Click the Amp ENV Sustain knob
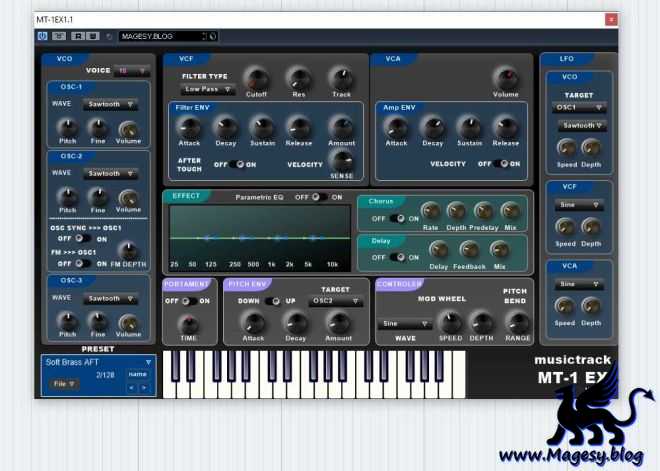The width and height of the screenshot is (660, 471). [469, 127]
